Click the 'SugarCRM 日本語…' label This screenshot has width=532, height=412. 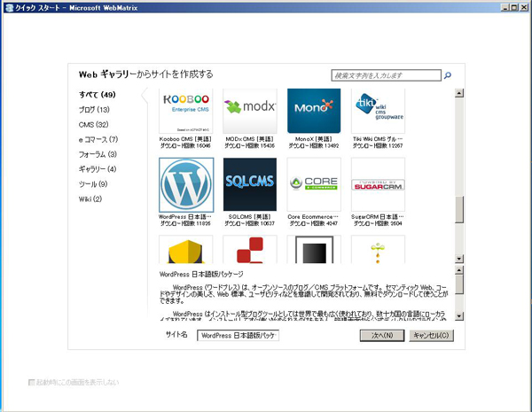point(378,217)
